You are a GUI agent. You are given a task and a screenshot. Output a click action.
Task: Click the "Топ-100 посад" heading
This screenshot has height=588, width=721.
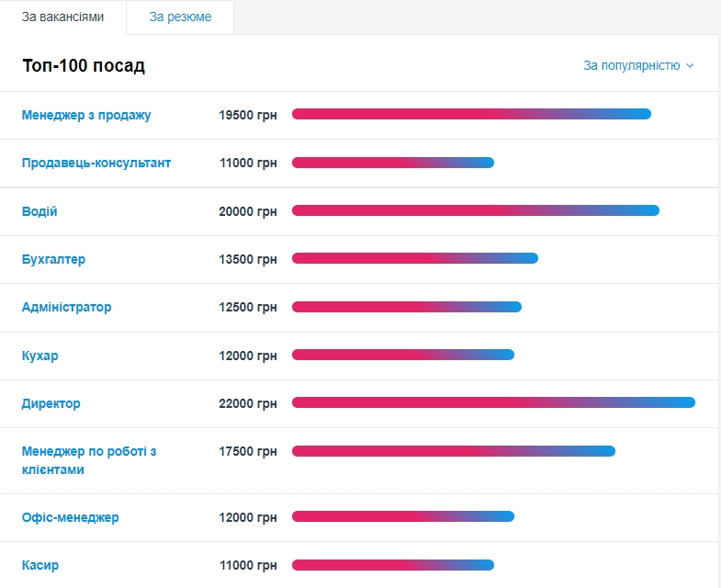pos(84,66)
